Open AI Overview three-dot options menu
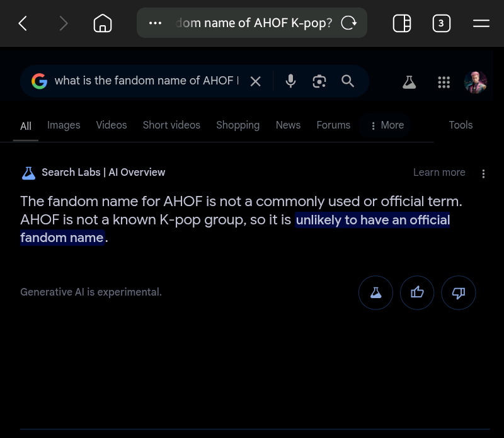 pyautogui.click(x=483, y=173)
